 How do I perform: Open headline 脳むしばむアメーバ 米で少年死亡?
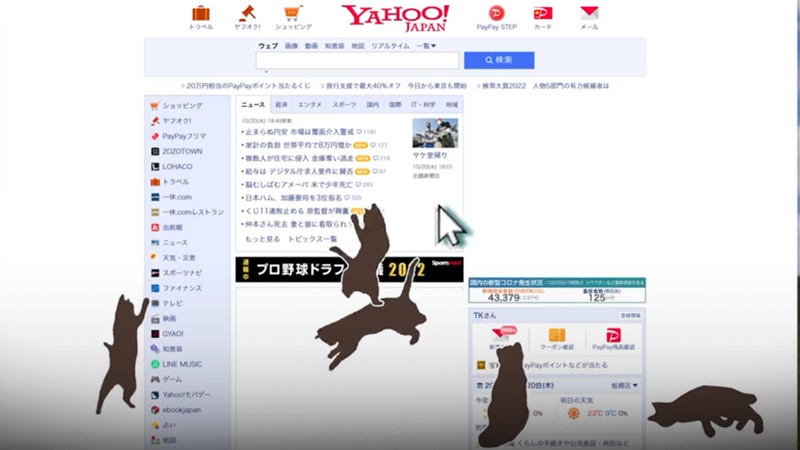click(299, 185)
